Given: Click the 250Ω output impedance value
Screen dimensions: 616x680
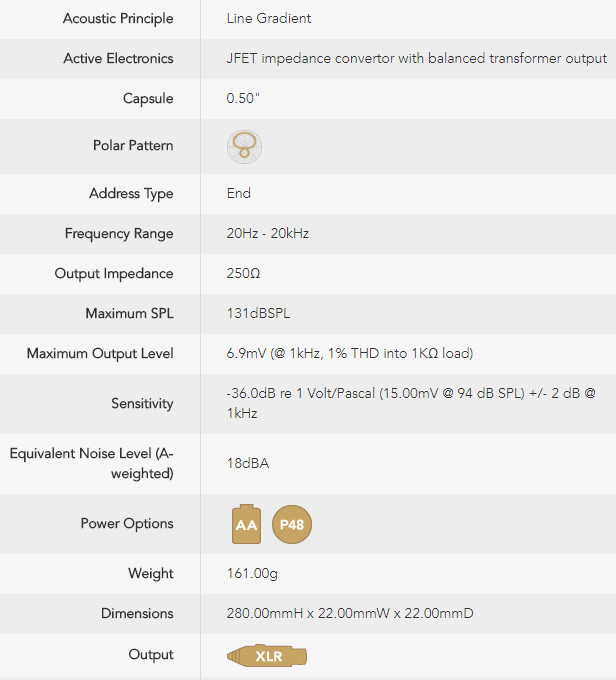Looking at the screenshot, I should pyautogui.click(x=243, y=273).
